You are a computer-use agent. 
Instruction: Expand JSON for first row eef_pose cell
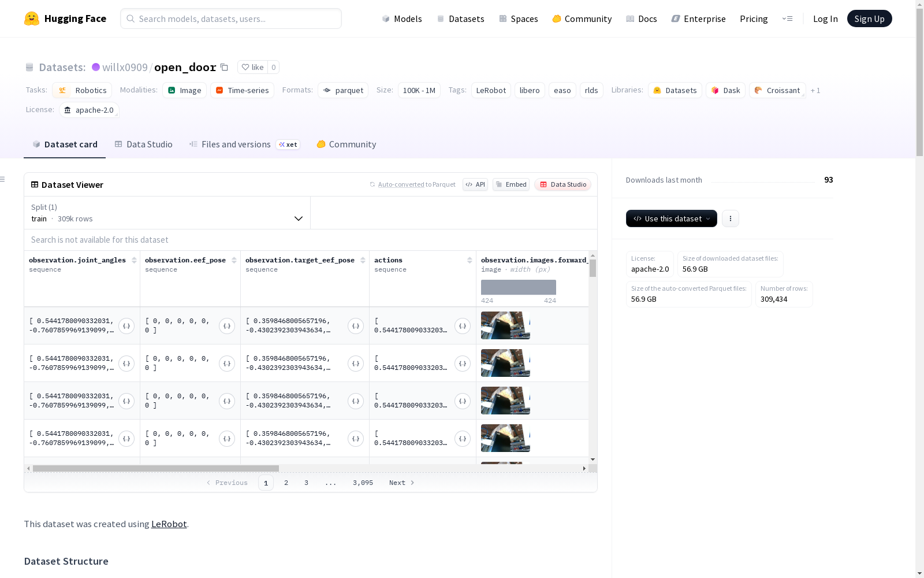(x=227, y=326)
